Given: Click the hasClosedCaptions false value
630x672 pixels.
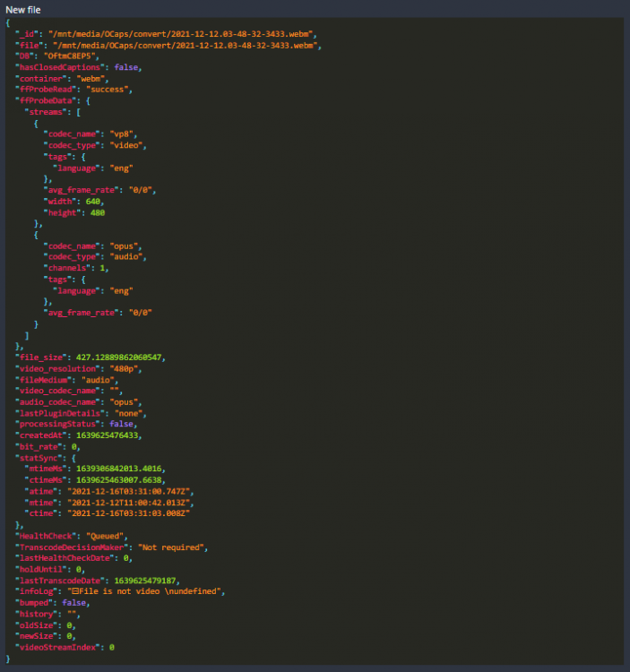Looking at the screenshot, I should [126, 67].
